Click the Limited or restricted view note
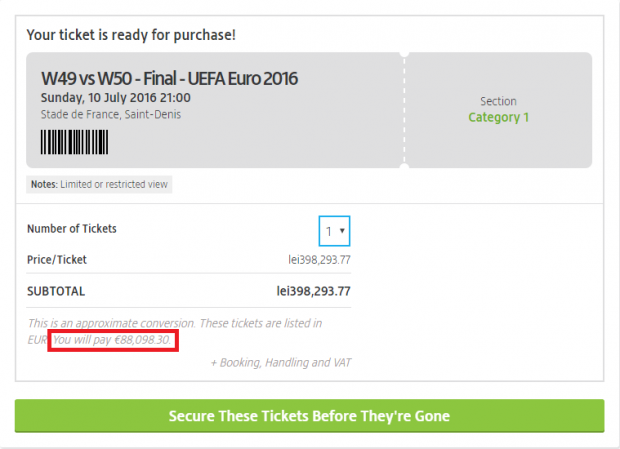The image size is (620, 449). [x=115, y=184]
